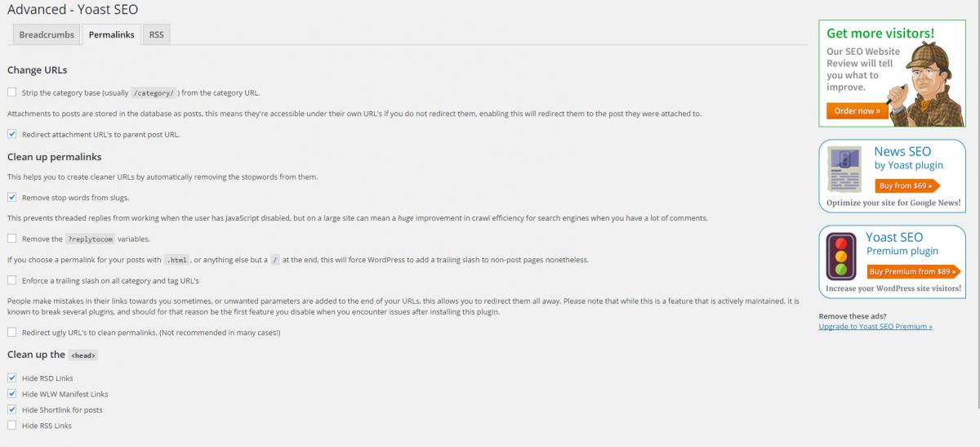
Task: Select the Permalinks tab
Action: click(x=111, y=35)
